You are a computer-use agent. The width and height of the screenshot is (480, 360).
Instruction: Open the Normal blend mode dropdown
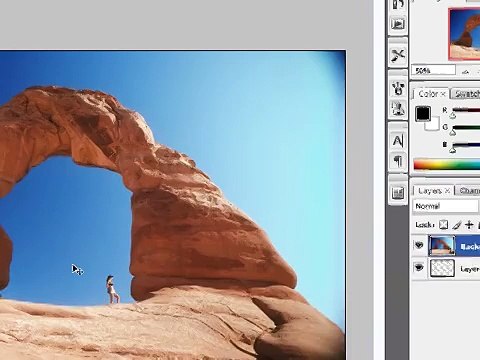pos(446,206)
